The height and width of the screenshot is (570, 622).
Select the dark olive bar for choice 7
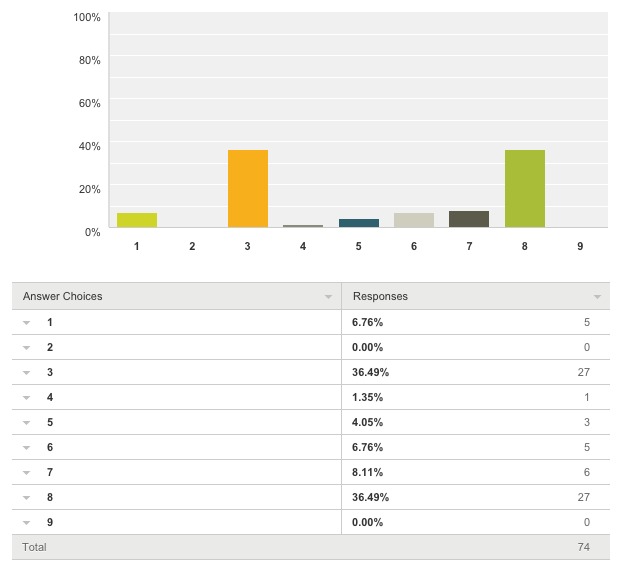[x=469, y=219]
